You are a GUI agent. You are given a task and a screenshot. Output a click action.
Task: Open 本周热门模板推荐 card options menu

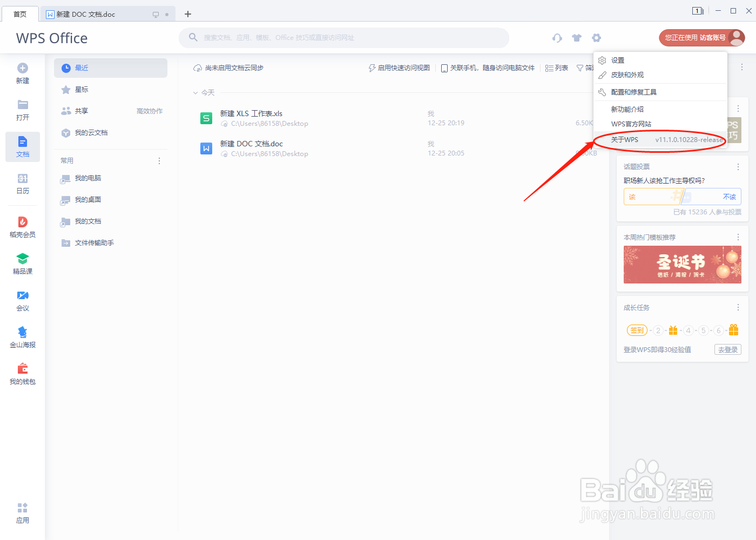coord(738,237)
